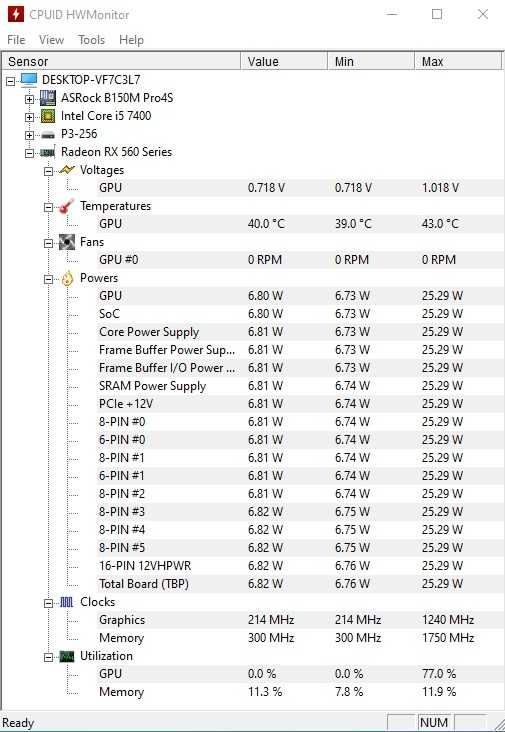Click the Value column header
The image size is (505, 732).
tap(284, 62)
